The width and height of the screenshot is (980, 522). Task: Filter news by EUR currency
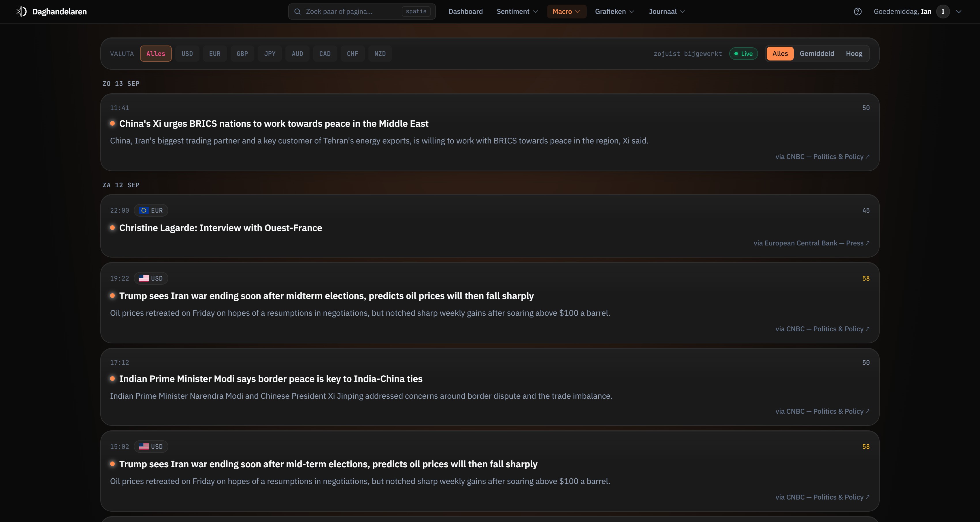214,54
